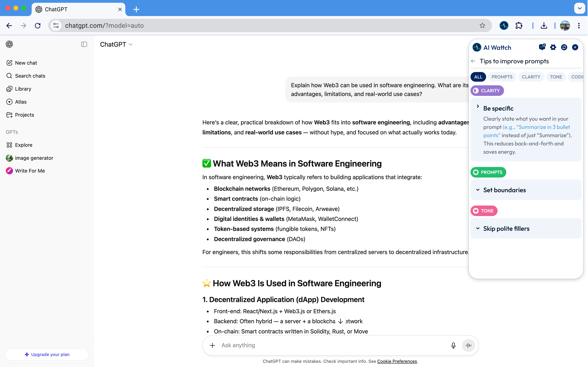Click the address bar URL chatgpt.com

pos(104,26)
